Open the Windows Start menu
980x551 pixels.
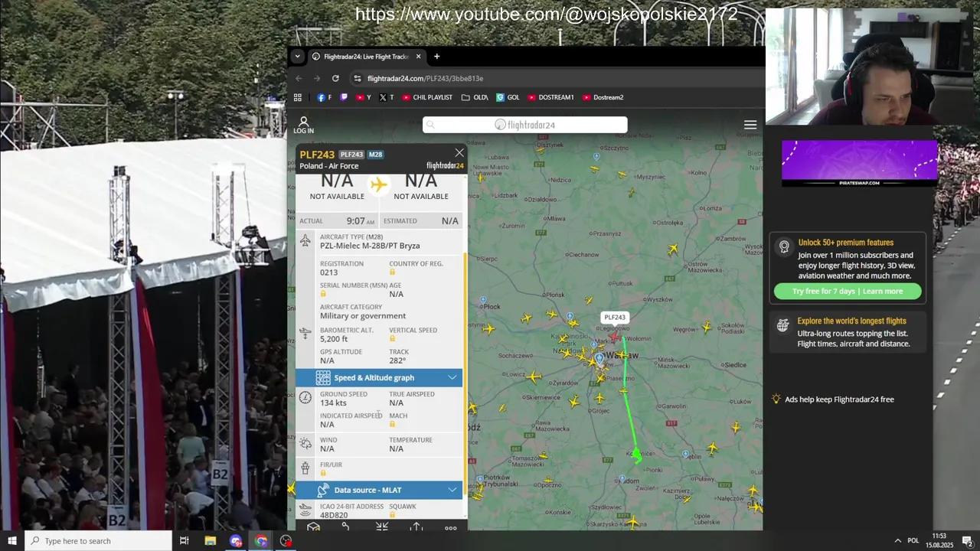[x=11, y=541]
